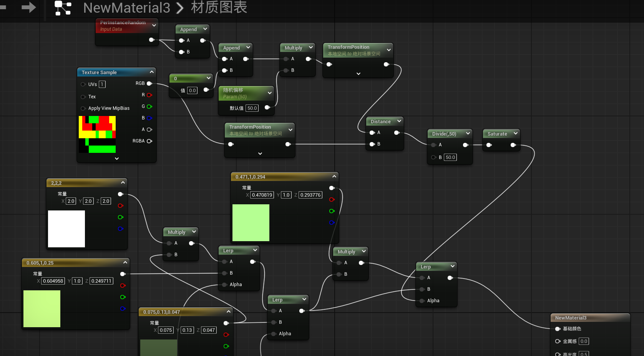Click the Saturate node output pin
644x356 pixels.
click(x=513, y=145)
